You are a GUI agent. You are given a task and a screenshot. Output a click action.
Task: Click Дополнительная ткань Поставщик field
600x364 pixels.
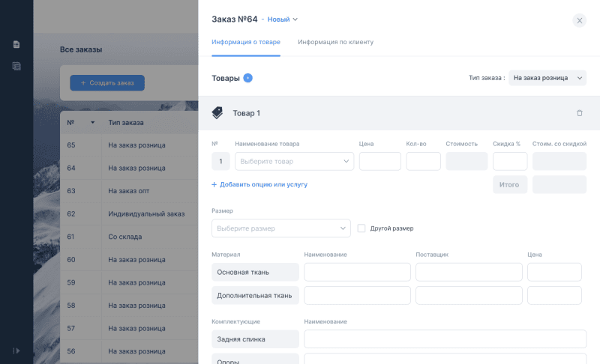[x=469, y=295]
